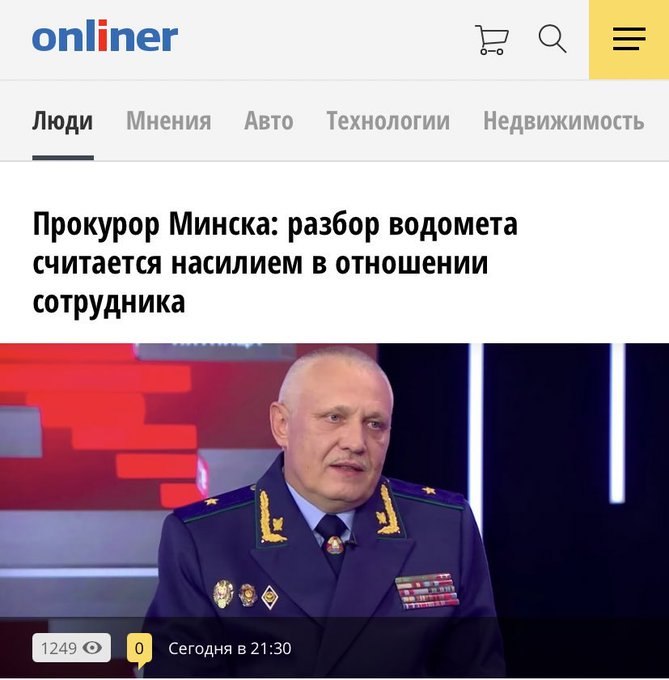The height and width of the screenshot is (680, 669).
Task: Click the underline beneath Люди tab
Action: (x=63, y=158)
